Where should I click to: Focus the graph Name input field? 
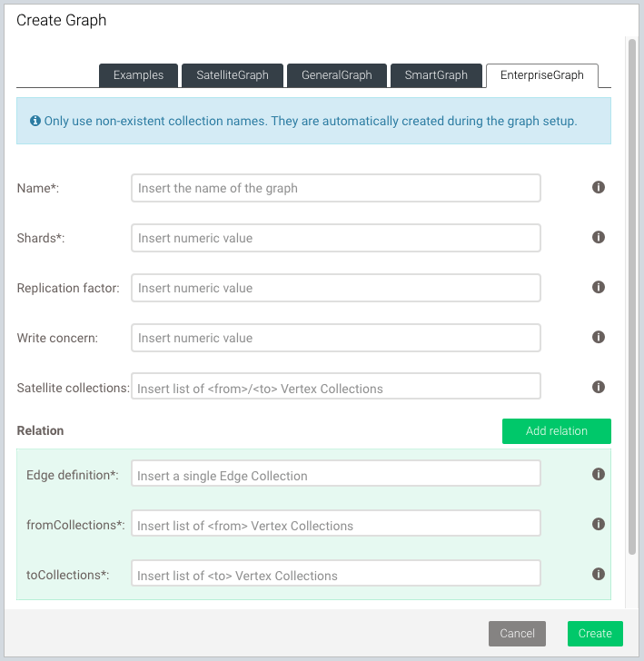336,188
